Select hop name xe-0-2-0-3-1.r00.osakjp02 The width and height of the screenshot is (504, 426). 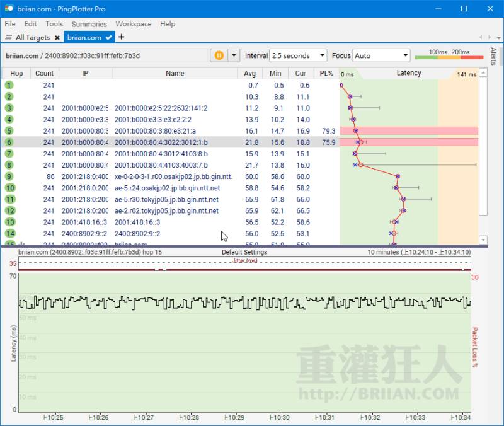click(173, 176)
